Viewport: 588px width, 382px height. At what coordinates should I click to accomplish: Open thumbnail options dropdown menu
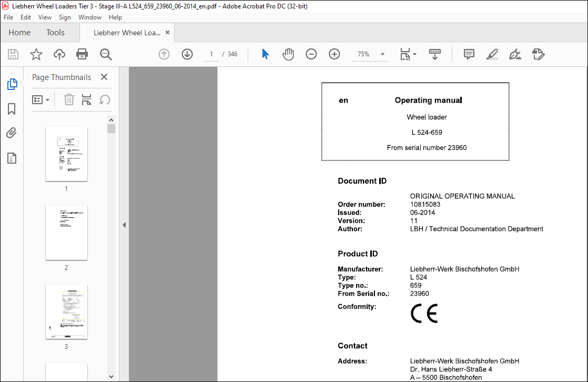tap(41, 100)
